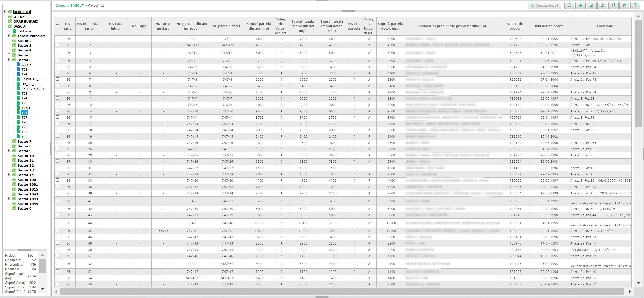This screenshot has width=644, height=298.
Task: Open the CAD_6 blue document item
Action: click(26, 65)
